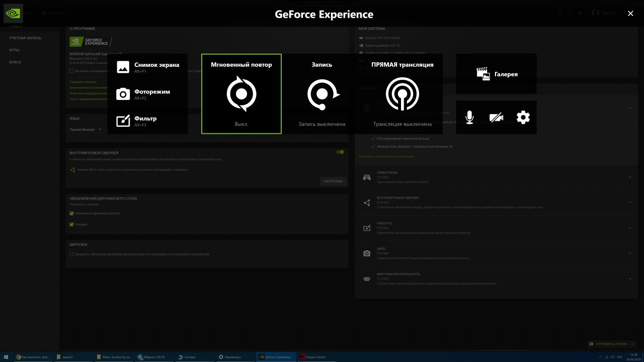
Task: Select УЧЕТНАЯ ЗАПИСЬ in the sidebar
Action: [25, 38]
